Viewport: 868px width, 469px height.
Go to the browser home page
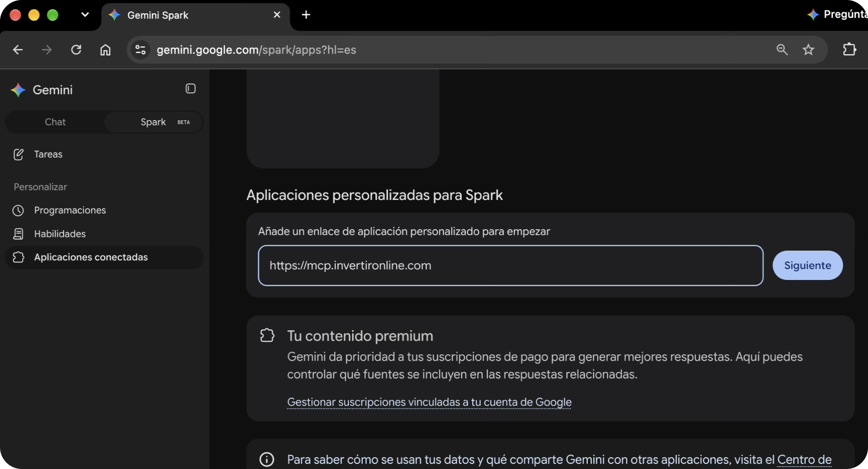click(x=106, y=50)
